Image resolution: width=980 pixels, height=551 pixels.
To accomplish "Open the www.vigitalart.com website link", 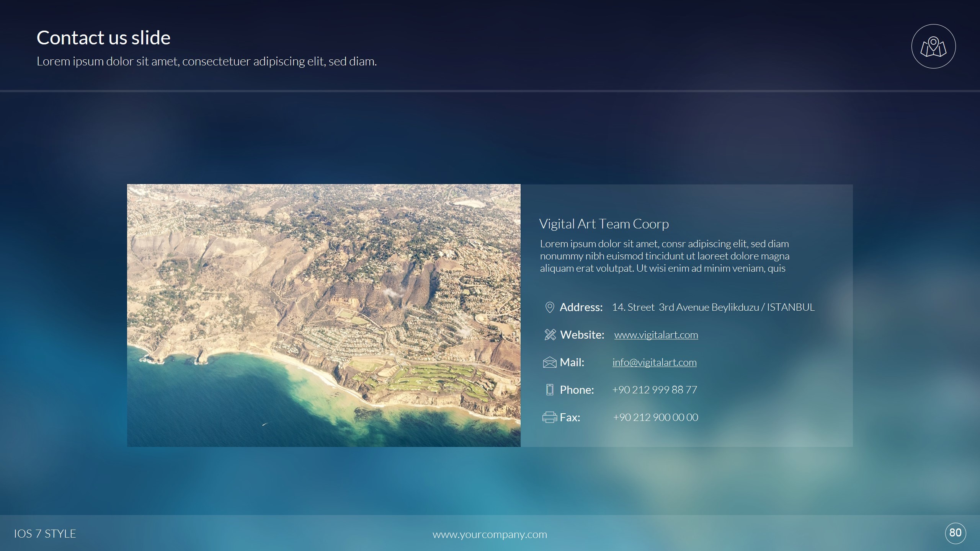I will pos(656,335).
